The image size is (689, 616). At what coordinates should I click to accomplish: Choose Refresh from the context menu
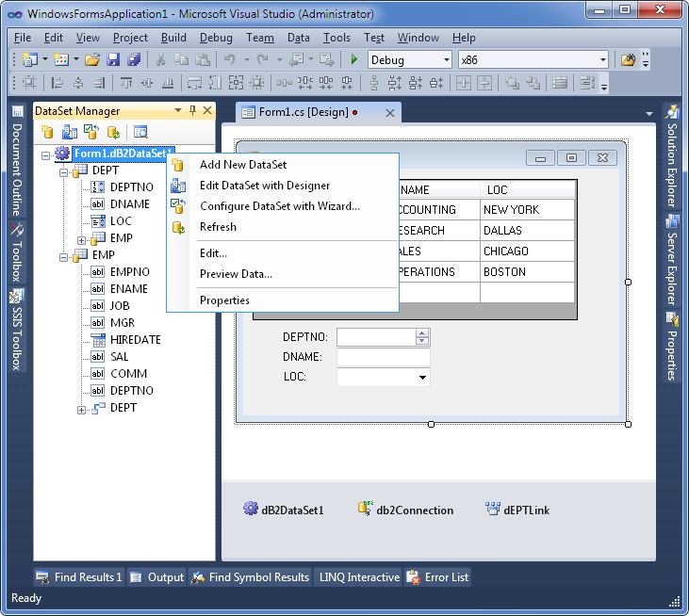pyautogui.click(x=283, y=227)
